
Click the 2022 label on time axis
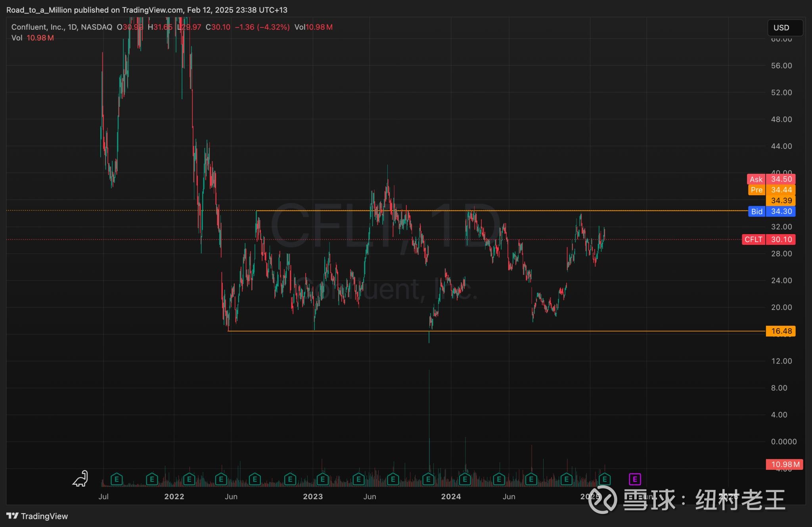[x=174, y=496]
